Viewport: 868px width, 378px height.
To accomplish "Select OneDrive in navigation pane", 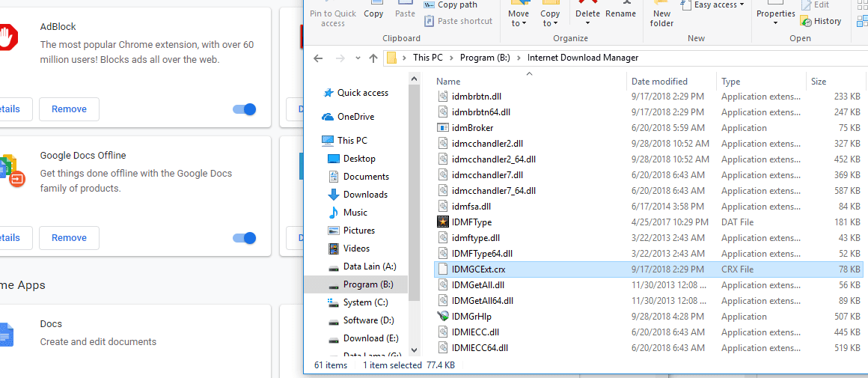I will click(348, 117).
